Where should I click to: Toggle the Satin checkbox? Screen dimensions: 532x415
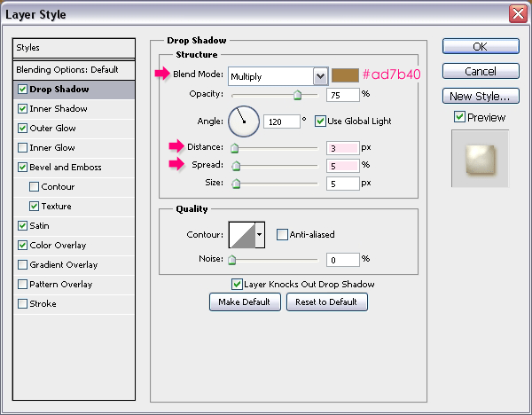tap(22, 225)
